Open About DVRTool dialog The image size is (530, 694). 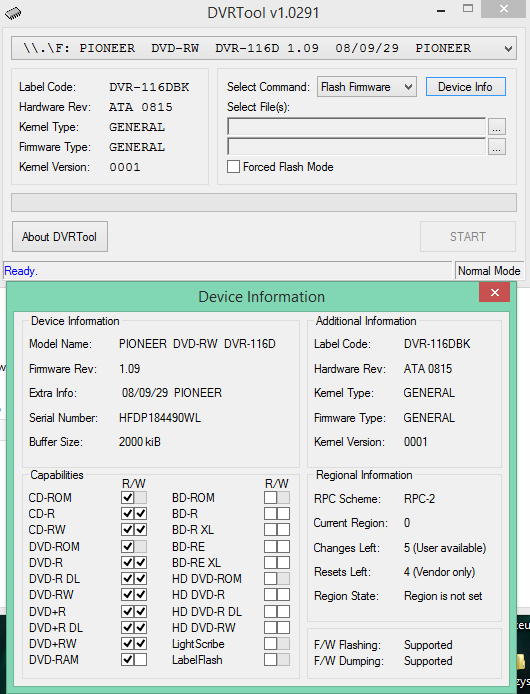[x=60, y=237]
